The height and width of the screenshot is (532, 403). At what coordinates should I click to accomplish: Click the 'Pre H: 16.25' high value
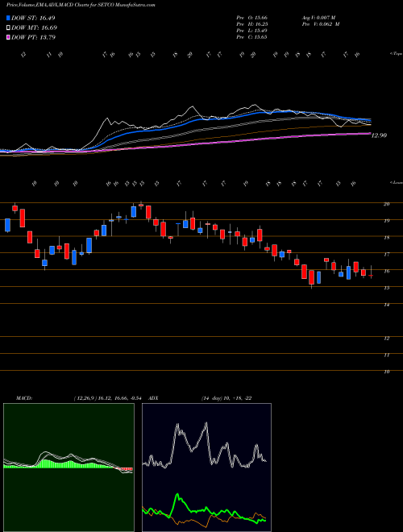(x=251, y=24)
